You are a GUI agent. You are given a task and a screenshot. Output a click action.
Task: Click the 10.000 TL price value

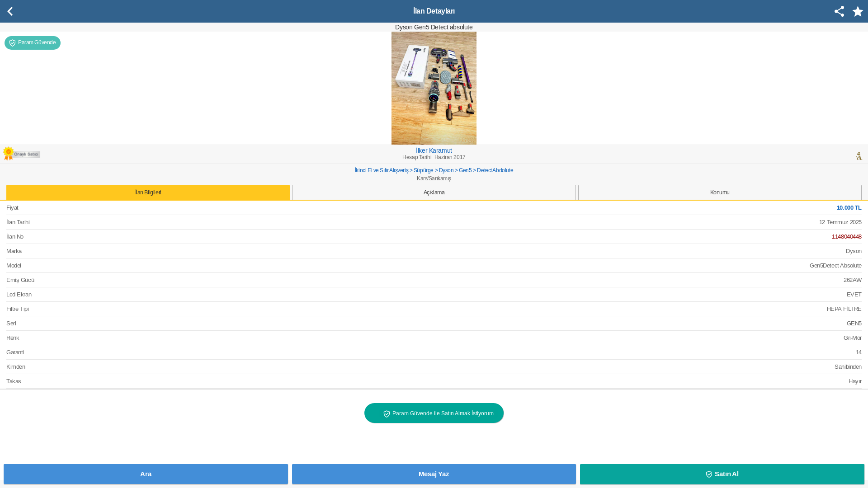(849, 208)
